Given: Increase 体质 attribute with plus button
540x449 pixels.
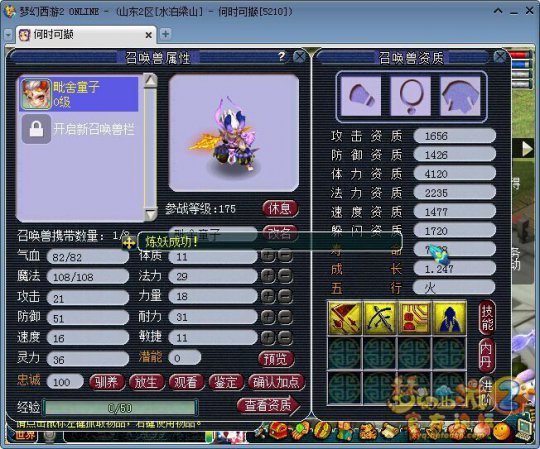Looking at the screenshot, I should 268,256.
